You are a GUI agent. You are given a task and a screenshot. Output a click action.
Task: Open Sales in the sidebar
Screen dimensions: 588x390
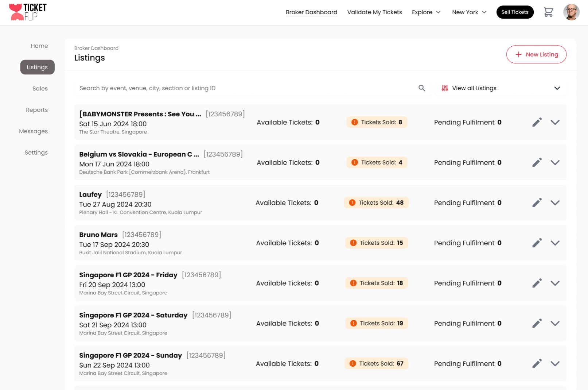pos(40,88)
